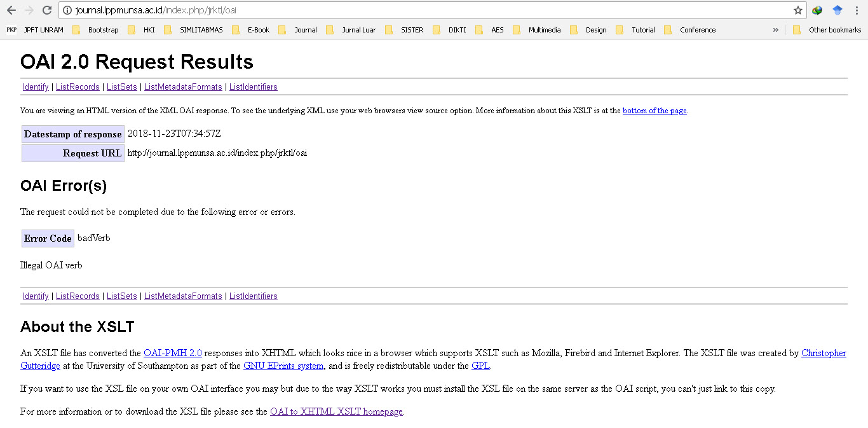Screen dimensions: 868x428
Task: Select the top Identify verb link
Action: pyautogui.click(x=36, y=87)
